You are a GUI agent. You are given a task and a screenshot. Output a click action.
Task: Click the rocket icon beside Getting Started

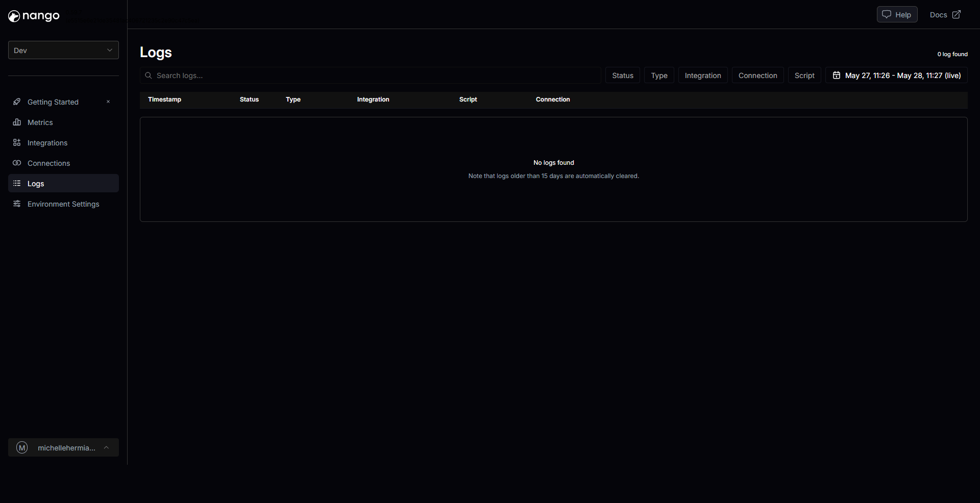tap(17, 102)
